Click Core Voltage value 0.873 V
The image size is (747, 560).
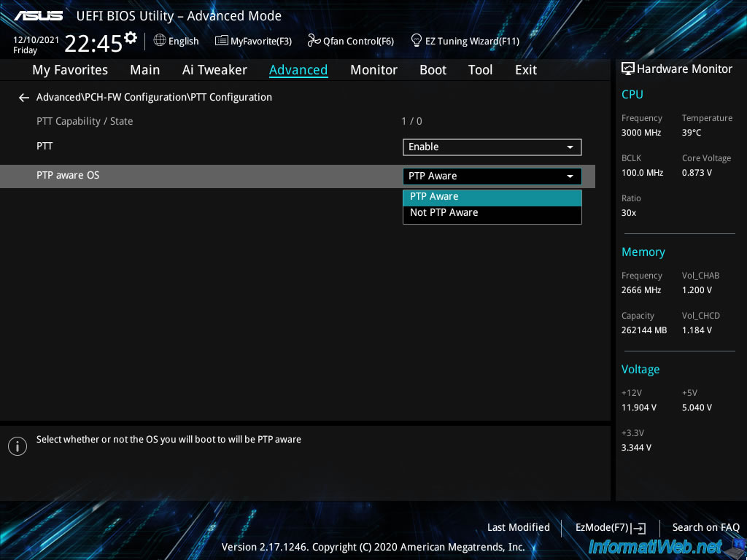click(x=697, y=173)
